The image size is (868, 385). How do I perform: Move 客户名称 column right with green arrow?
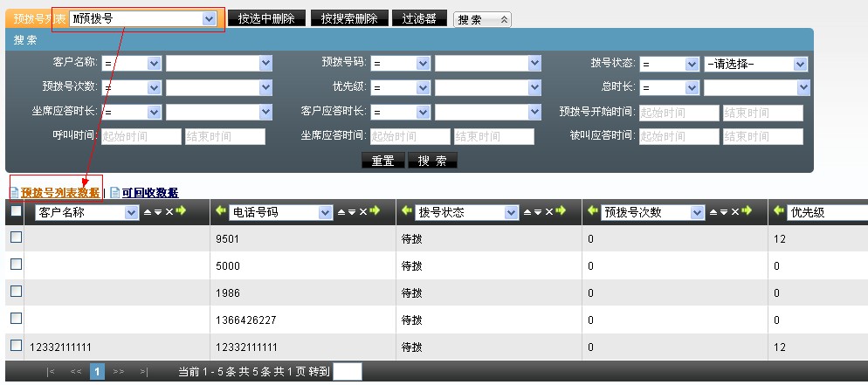tap(180, 212)
